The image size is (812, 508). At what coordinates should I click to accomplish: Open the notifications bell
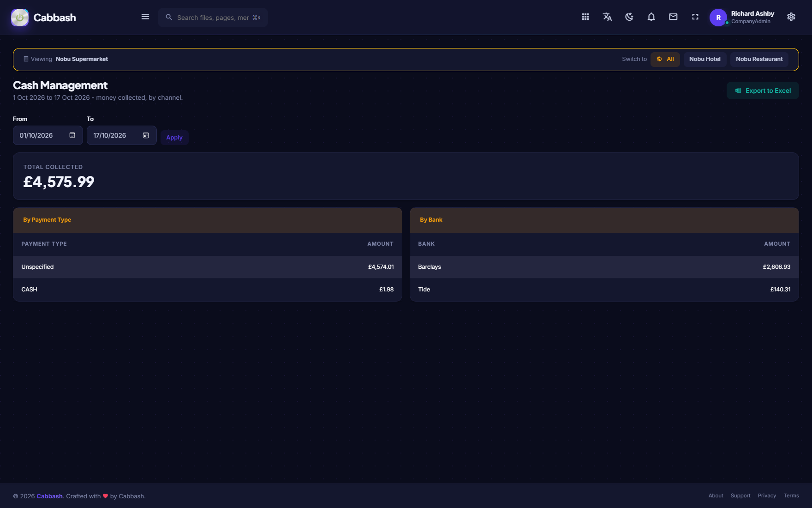651,17
